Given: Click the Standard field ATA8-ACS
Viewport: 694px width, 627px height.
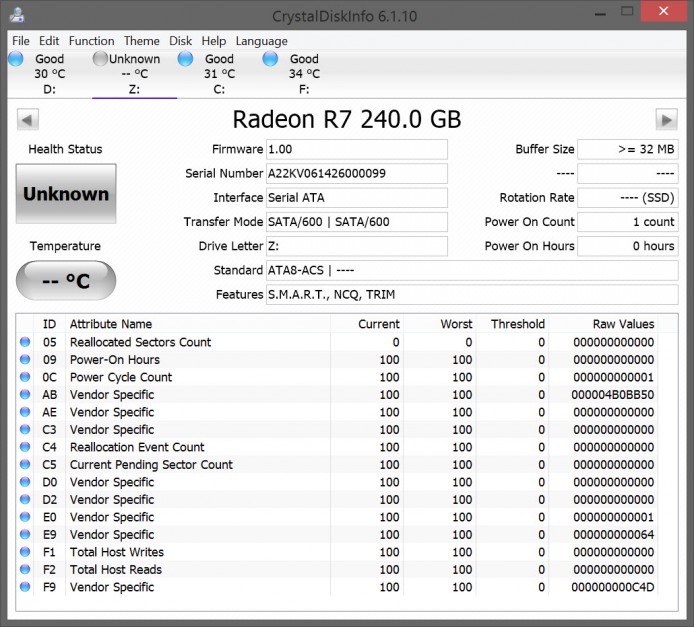Looking at the screenshot, I should pyautogui.click(x=472, y=270).
